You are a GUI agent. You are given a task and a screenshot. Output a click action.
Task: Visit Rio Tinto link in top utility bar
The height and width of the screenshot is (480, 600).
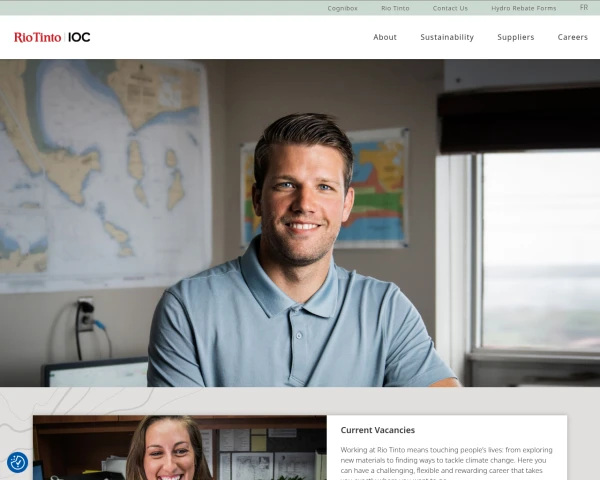395,8
